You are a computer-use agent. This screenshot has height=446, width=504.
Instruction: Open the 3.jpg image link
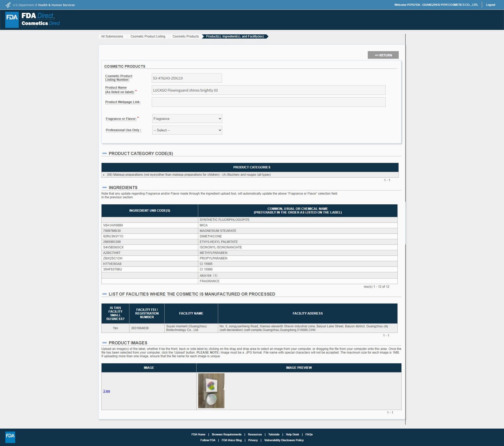coord(107,391)
